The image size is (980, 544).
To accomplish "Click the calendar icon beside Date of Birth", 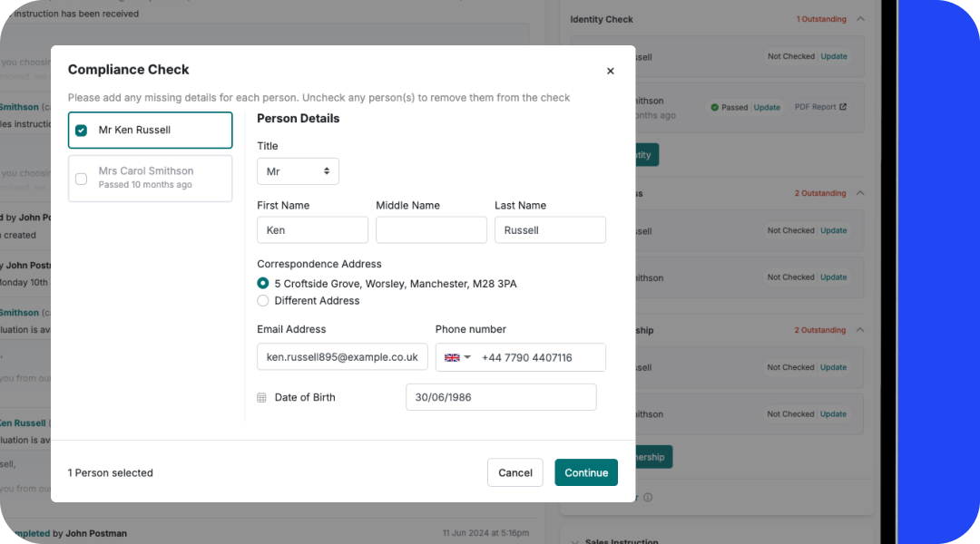I will tap(262, 397).
